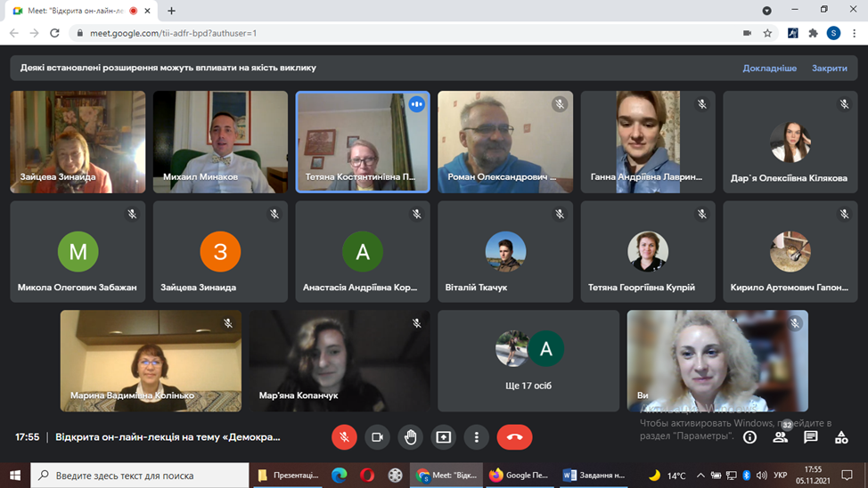The image size is (868, 488).
Task: Open the Завдання Word document in taskbar
Action: 594,476
